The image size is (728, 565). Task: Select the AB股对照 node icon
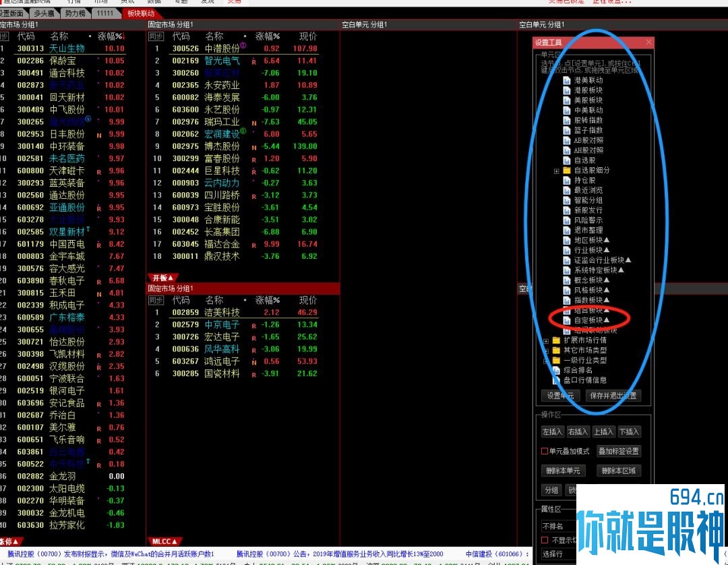pos(567,140)
